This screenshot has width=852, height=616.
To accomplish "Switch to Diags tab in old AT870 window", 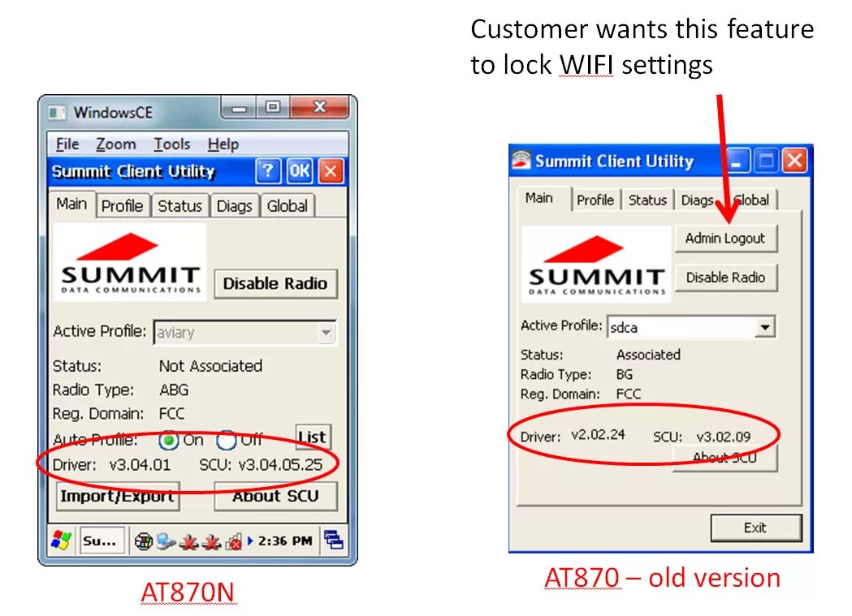I will [x=698, y=200].
